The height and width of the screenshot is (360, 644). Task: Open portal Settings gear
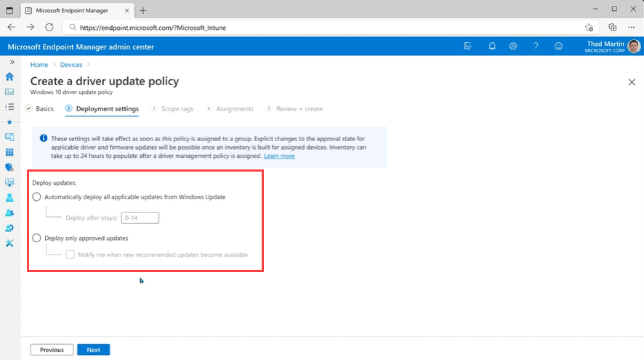click(x=513, y=47)
